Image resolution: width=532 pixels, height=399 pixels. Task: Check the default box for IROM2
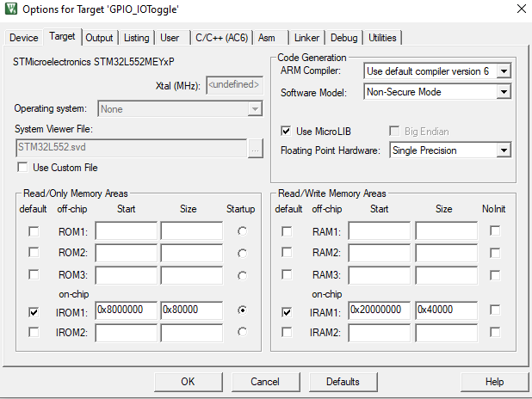click(x=34, y=332)
